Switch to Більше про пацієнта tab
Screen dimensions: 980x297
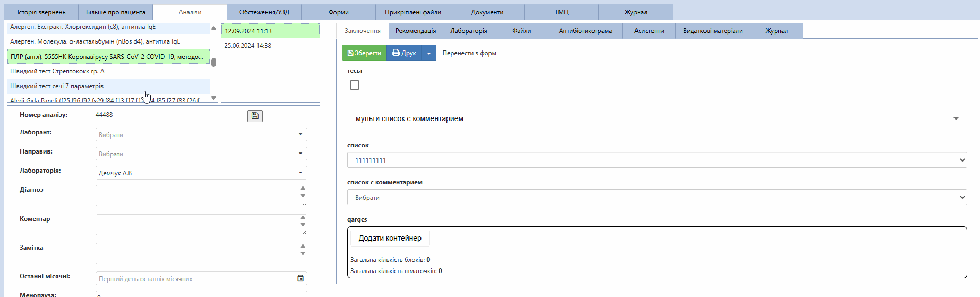coord(116,12)
